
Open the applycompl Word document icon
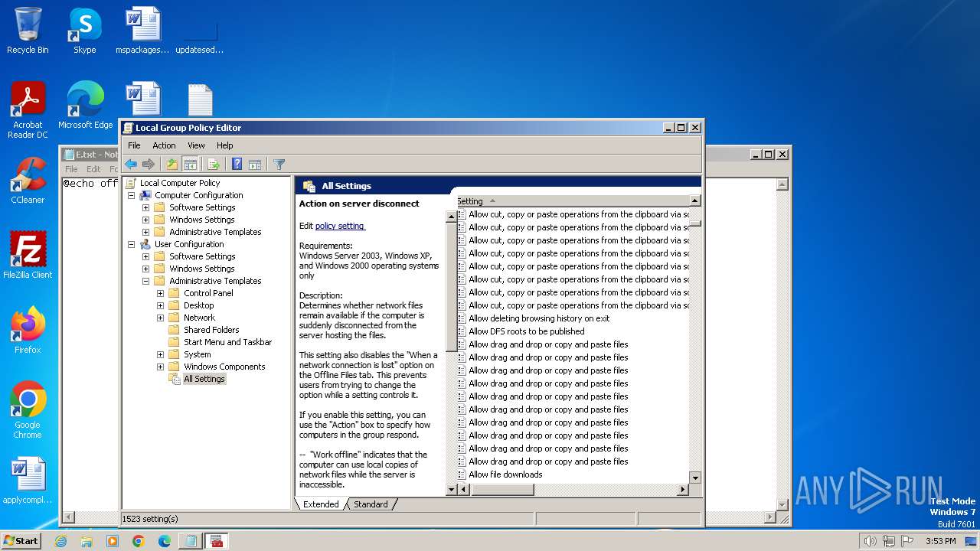click(x=28, y=481)
